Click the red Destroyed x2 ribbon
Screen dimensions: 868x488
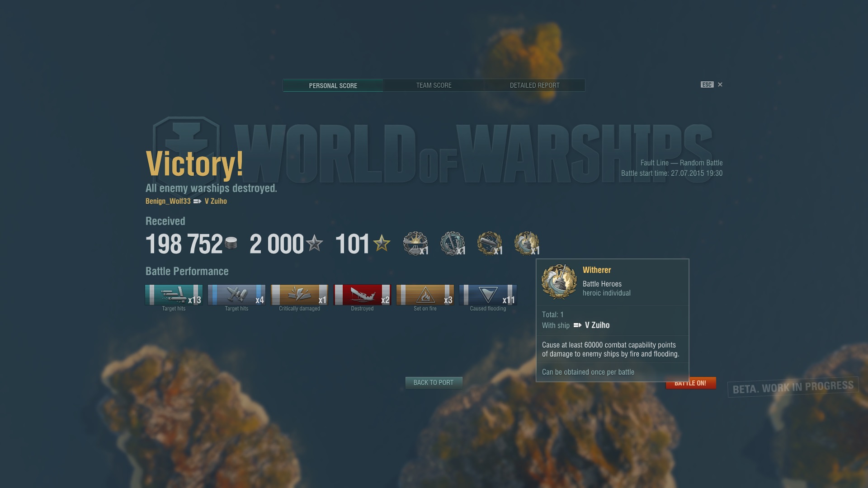pos(362,295)
